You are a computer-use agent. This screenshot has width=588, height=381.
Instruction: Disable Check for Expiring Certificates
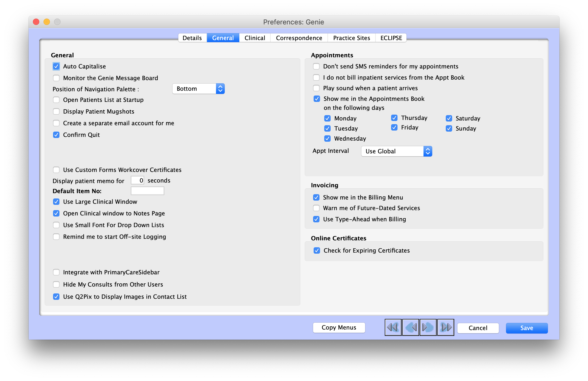[316, 250]
